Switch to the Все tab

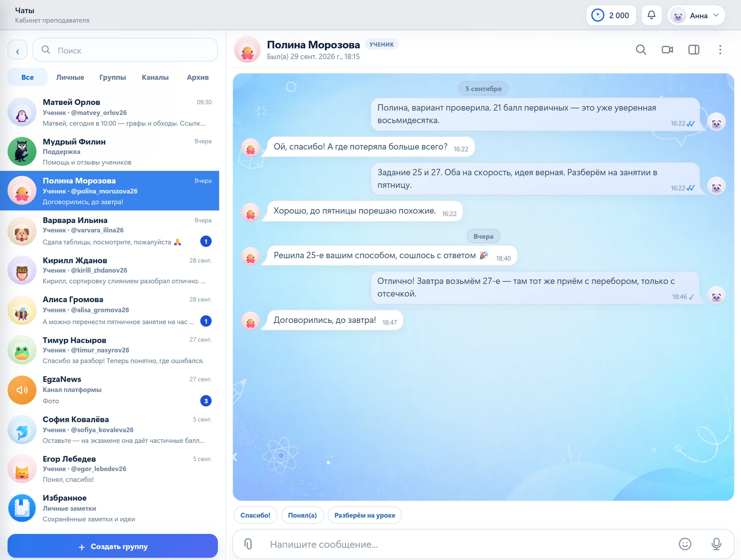[x=27, y=77]
